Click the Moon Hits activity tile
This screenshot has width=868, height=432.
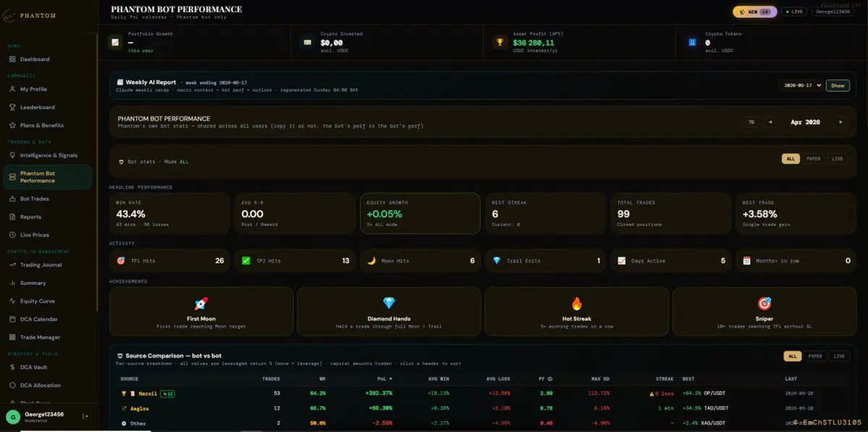coord(420,261)
